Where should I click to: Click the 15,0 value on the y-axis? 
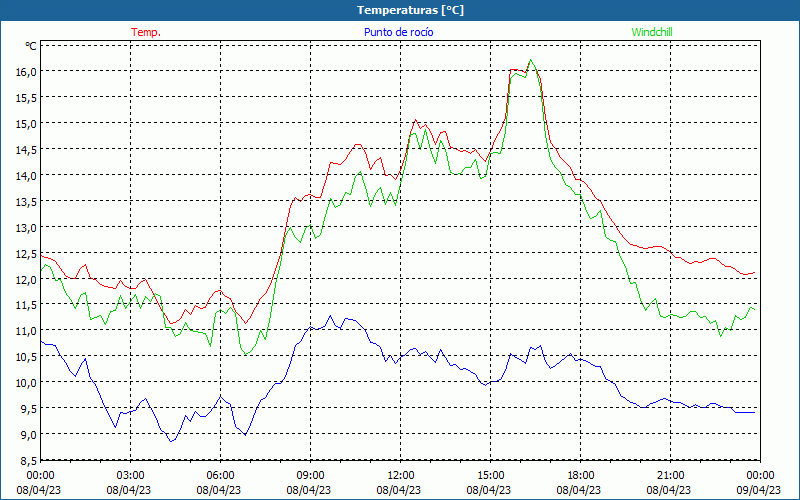click(26, 123)
